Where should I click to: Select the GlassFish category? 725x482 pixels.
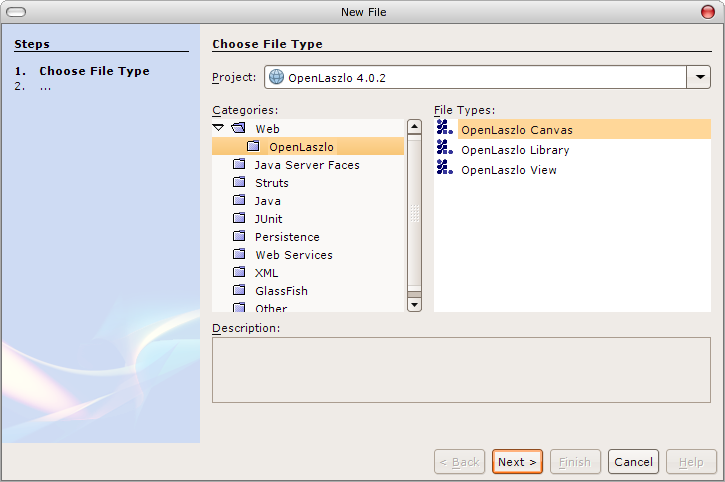coord(282,291)
